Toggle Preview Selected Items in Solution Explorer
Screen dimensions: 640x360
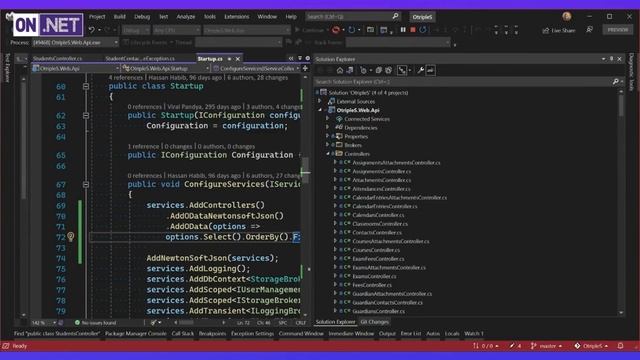pyautogui.click(x=431, y=70)
